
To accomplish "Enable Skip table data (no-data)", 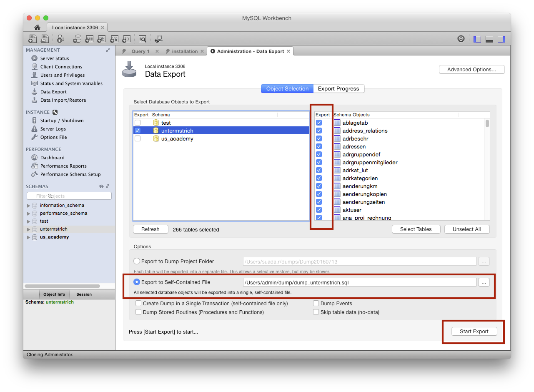I will coord(316,312).
